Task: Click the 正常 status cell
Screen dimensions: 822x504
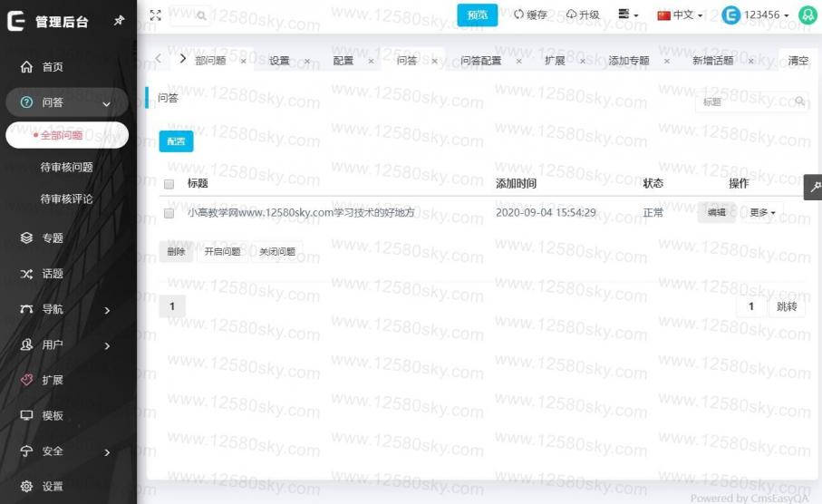Action: 653,212
